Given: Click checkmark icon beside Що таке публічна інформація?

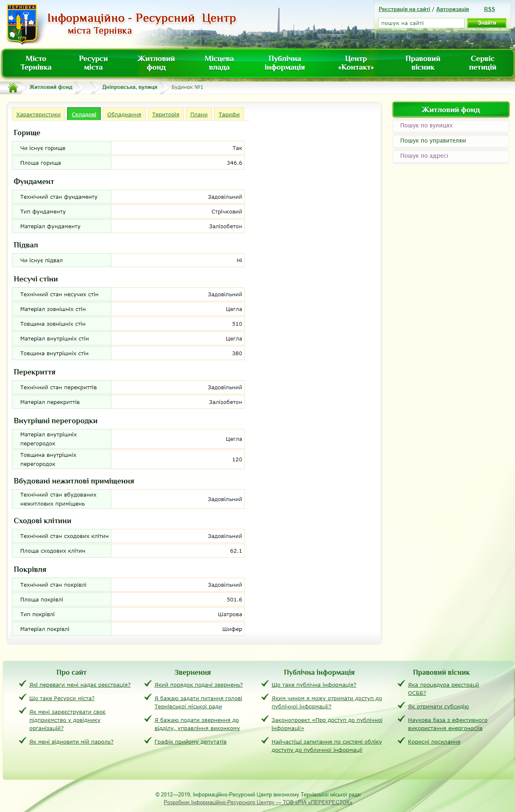Looking at the screenshot, I should tap(265, 684).
